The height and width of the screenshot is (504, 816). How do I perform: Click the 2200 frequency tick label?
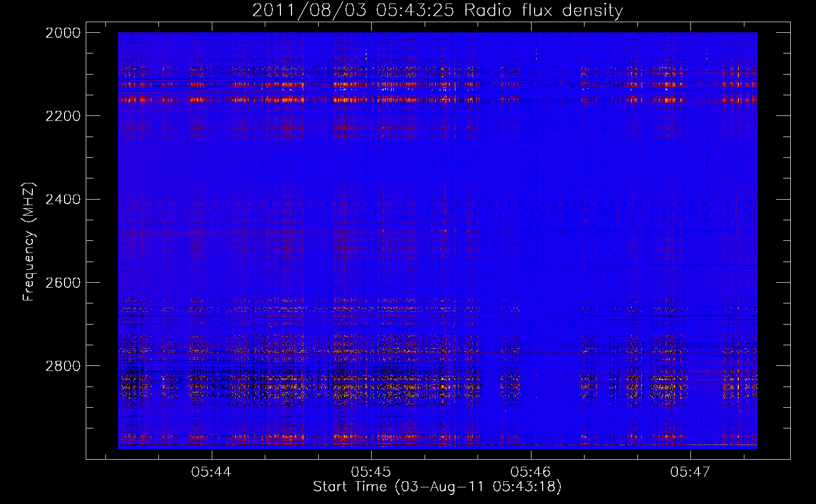63,116
